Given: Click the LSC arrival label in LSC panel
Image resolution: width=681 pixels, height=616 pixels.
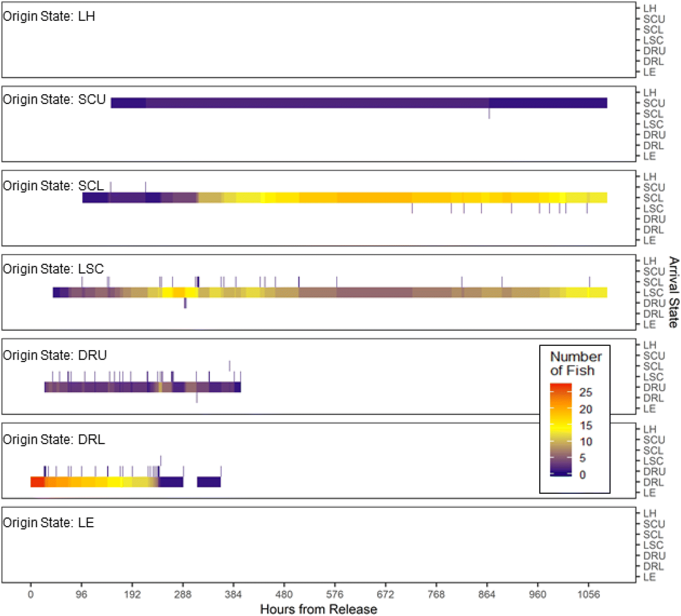Looking at the screenshot, I should pos(653,293).
